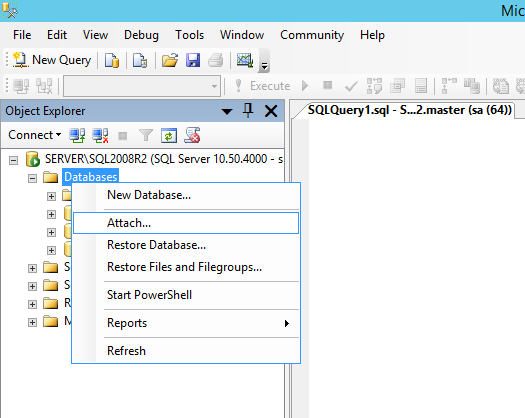
Task: Click the Object Explorer Stop icon
Action: [123, 136]
